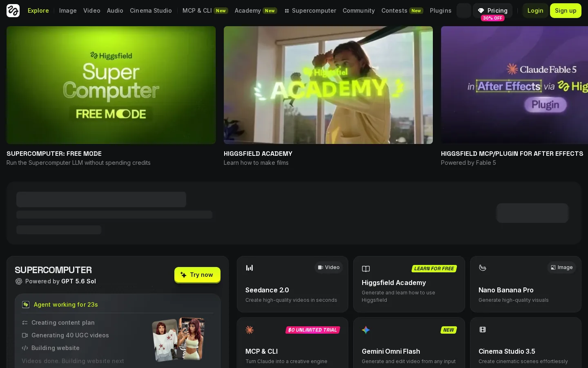Click the HIGGSFIELD ACADEMY title under banner

point(258,154)
